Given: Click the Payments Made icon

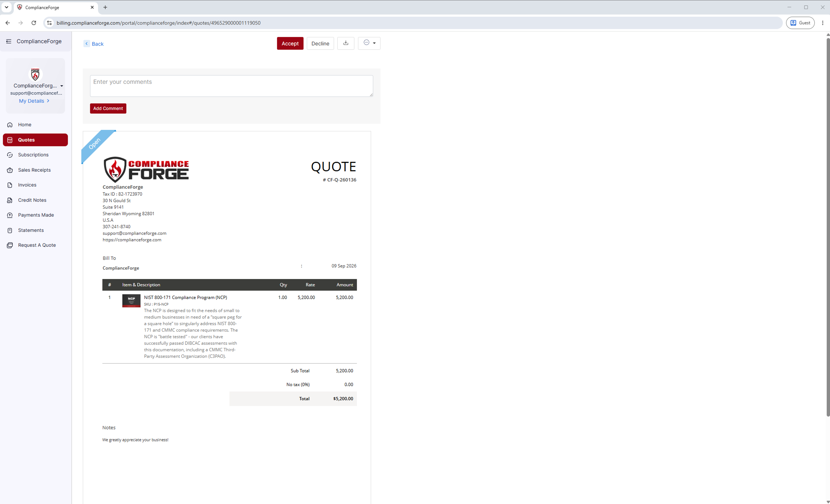Looking at the screenshot, I should point(10,215).
